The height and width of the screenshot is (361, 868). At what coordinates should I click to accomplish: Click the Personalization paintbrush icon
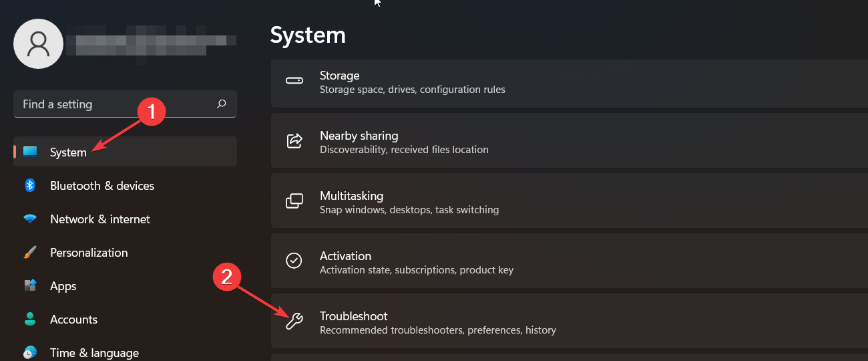click(x=30, y=253)
